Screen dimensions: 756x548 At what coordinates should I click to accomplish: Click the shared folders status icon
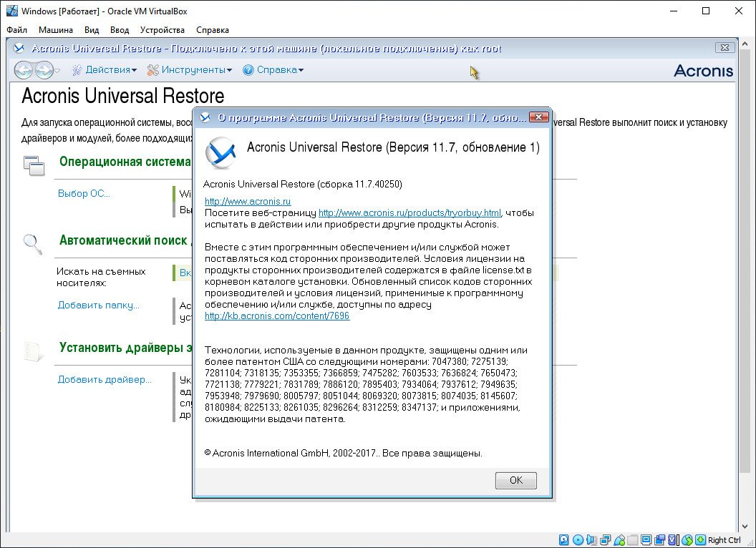(x=633, y=540)
